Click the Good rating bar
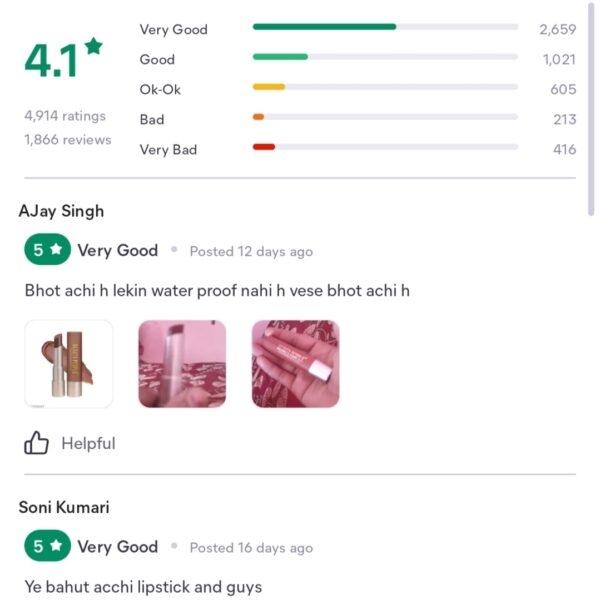 [x=385, y=57]
